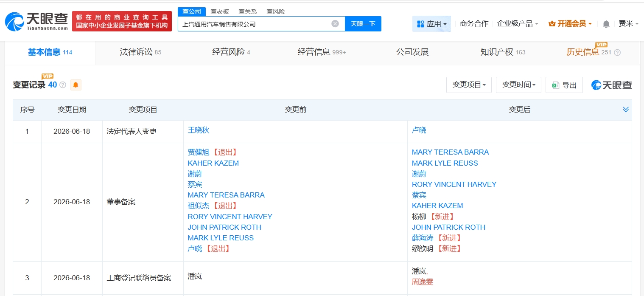Select the 查公司 search tab
644x296 pixels.
[x=192, y=12]
